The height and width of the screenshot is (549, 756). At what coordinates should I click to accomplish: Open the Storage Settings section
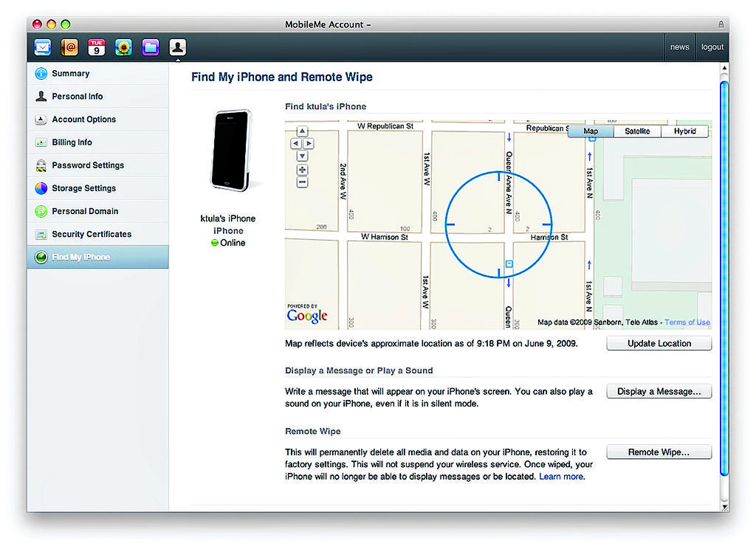click(98, 188)
